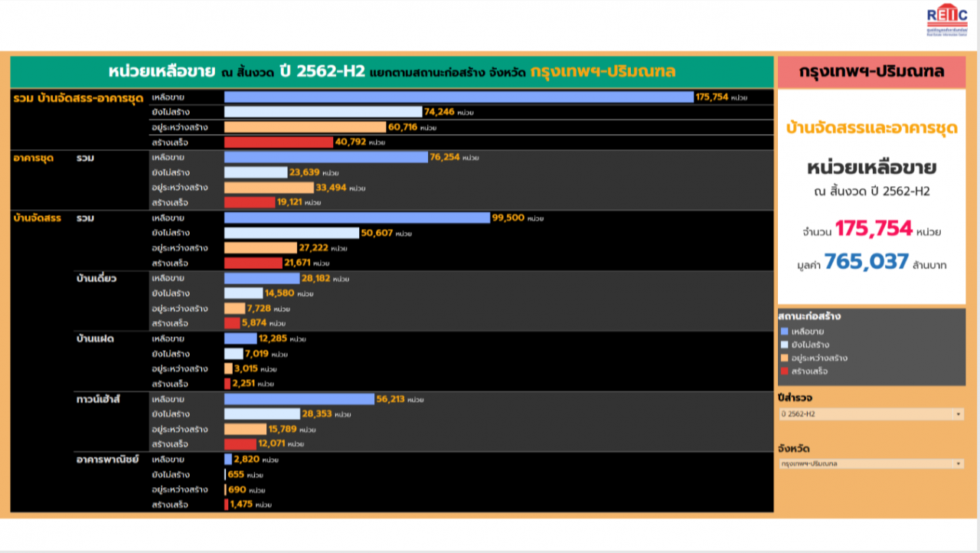Select the blue เหลือขาย legend swatch

(783, 332)
